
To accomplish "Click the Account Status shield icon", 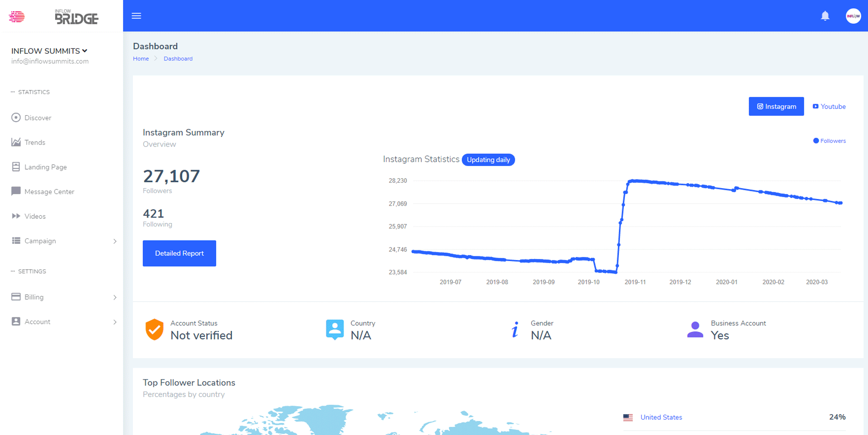I will pyautogui.click(x=154, y=329).
